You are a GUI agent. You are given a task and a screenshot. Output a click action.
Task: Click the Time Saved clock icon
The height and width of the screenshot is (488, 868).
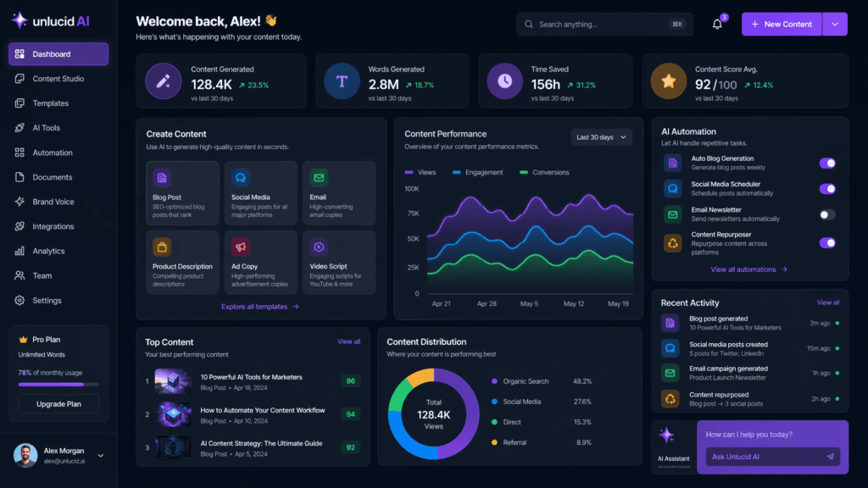click(504, 81)
